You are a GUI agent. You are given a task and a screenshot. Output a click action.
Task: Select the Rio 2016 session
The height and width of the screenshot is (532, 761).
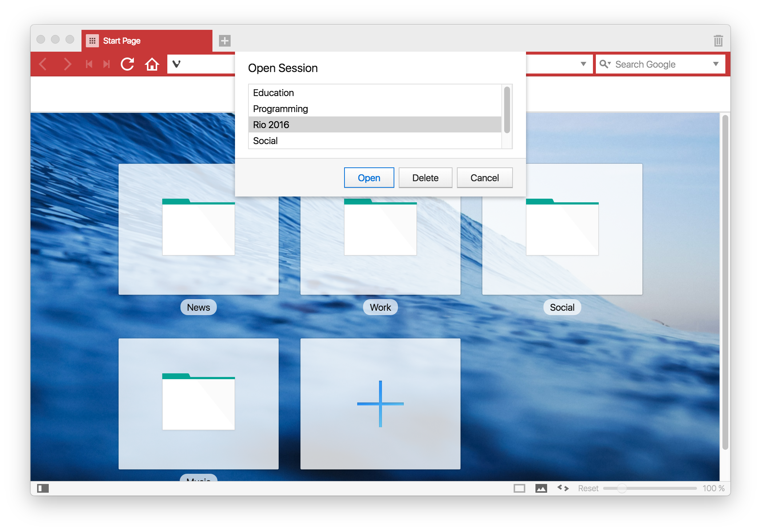375,124
